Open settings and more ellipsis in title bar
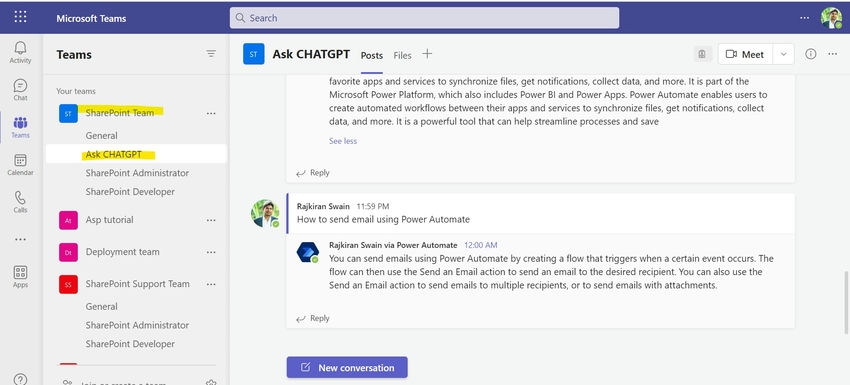This screenshot has height=385, width=850. coord(804,18)
